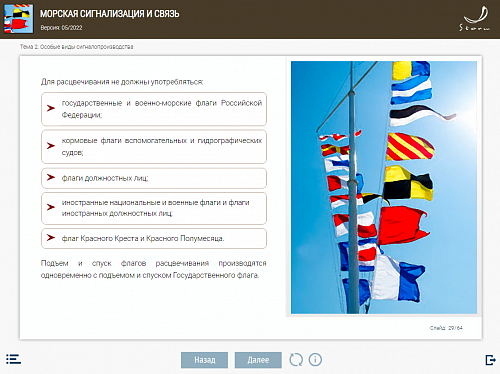The width and height of the screenshot is (500, 374).
Task: Click the course flag thumbnail in header
Action: coord(19,19)
